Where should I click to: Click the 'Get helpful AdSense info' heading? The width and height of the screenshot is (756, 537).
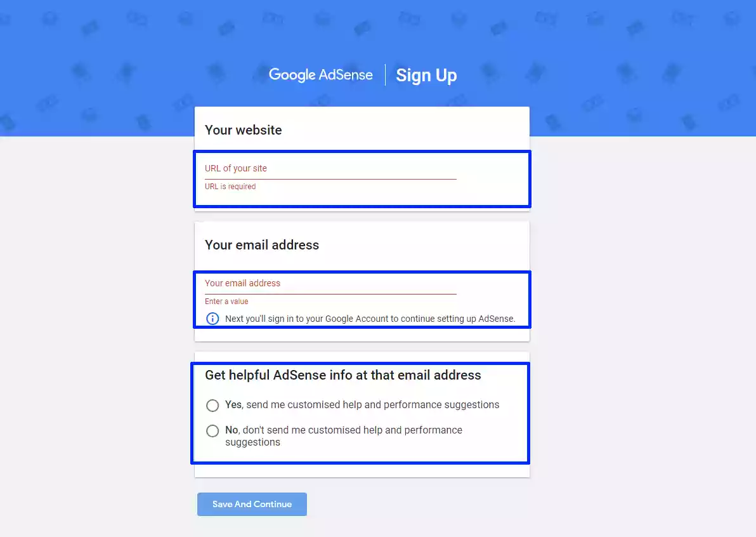[x=343, y=375]
